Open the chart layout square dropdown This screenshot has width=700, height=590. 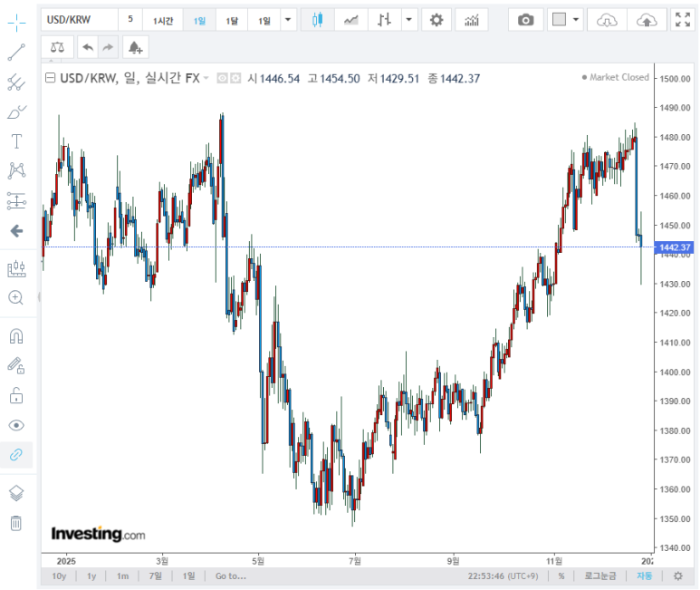click(566, 20)
